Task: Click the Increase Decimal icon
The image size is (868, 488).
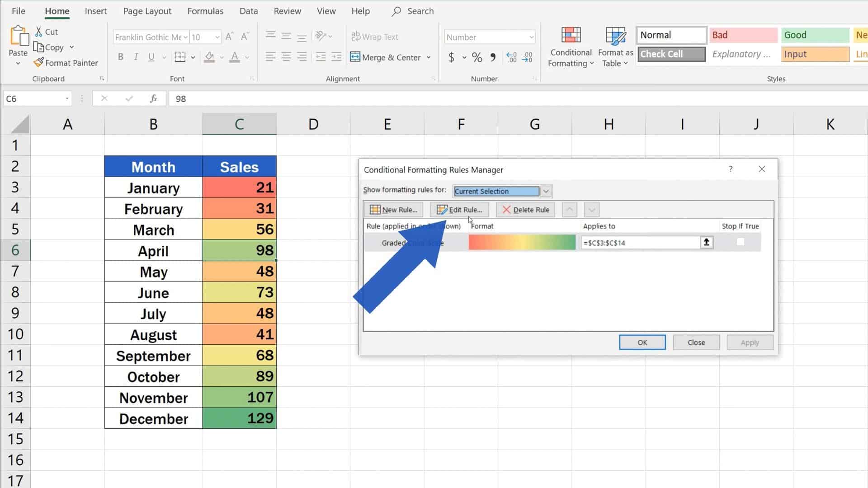Action: tap(511, 57)
